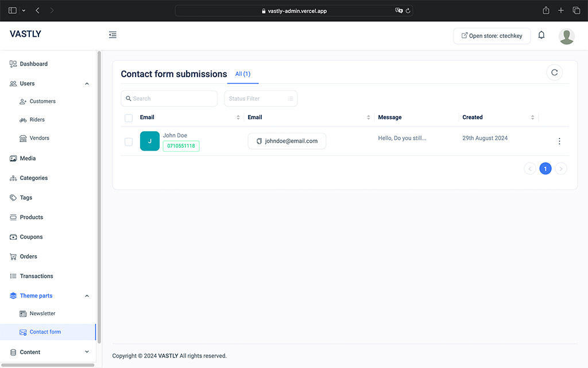Click the Tags icon in sidebar
The height and width of the screenshot is (368, 588).
[x=13, y=198]
